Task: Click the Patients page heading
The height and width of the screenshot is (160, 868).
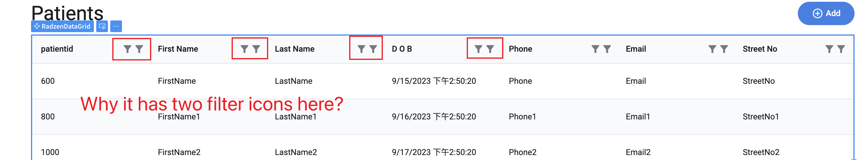Action: pos(67,13)
